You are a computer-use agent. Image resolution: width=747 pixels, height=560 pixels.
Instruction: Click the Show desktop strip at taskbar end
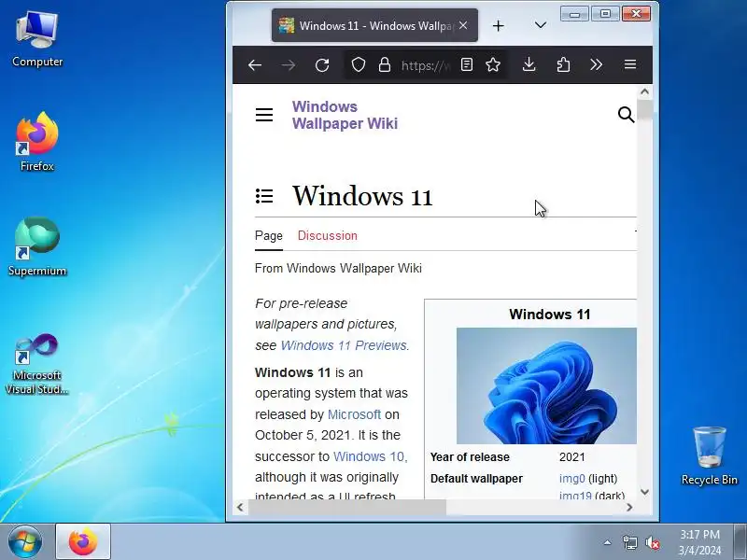click(x=740, y=542)
